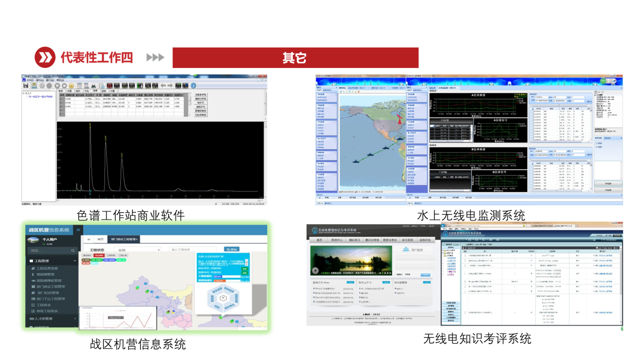Switch to the 首页 tab in 战区机营 system
The image size is (644, 362).
(x=100, y=239)
